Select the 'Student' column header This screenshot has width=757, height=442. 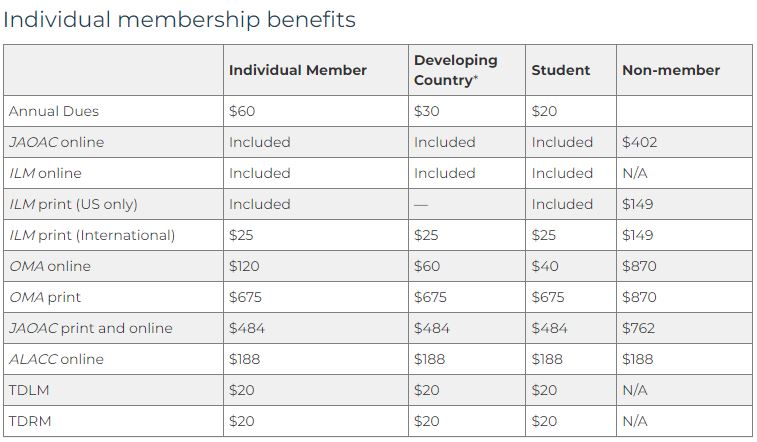pyautogui.click(x=560, y=70)
